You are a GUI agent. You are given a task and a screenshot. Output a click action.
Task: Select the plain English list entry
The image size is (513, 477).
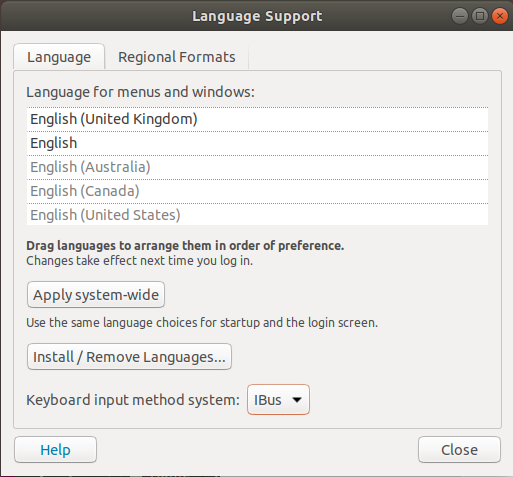tap(257, 143)
